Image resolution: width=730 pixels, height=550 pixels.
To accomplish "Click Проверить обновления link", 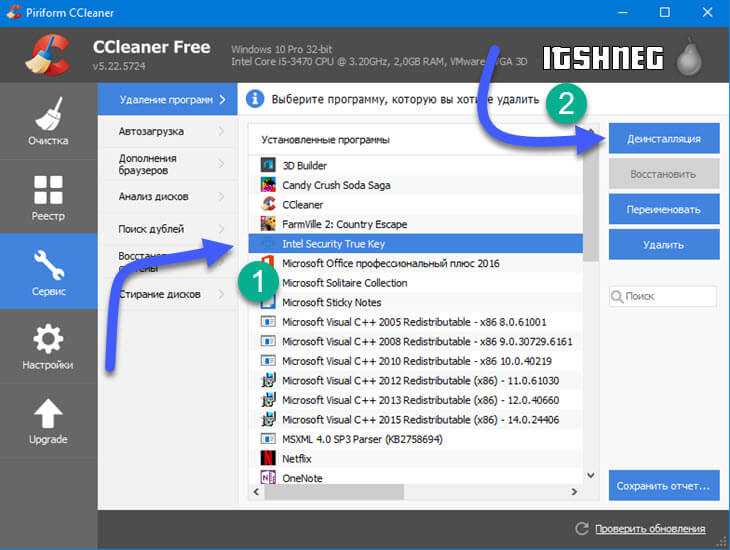I will coord(650,529).
